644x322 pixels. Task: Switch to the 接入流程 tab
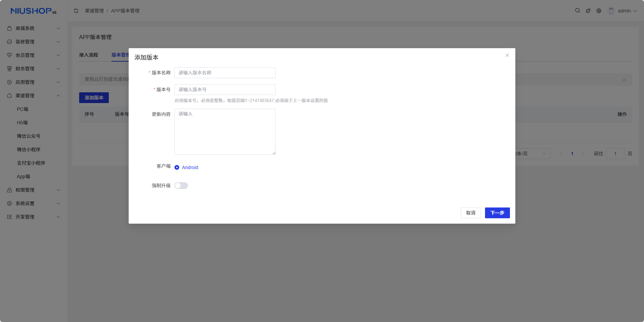[x=89, y=55]
